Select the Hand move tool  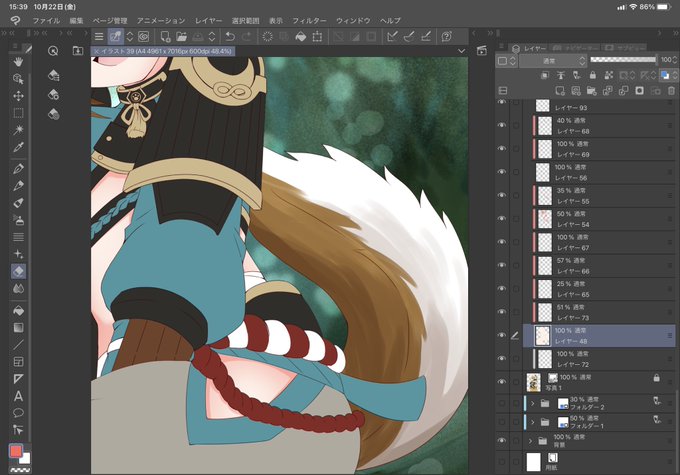point(18,62)
